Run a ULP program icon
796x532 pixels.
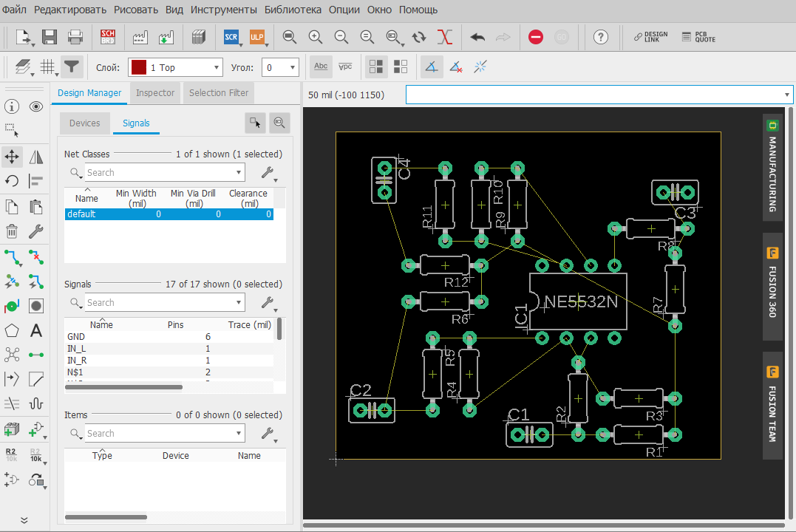(257, 37)
